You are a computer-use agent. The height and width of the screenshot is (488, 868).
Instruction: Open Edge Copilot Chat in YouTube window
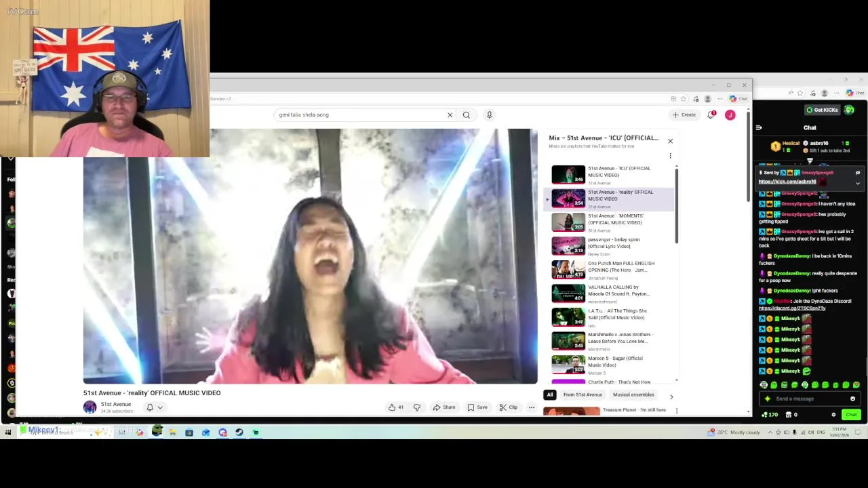tap(738, 98)
